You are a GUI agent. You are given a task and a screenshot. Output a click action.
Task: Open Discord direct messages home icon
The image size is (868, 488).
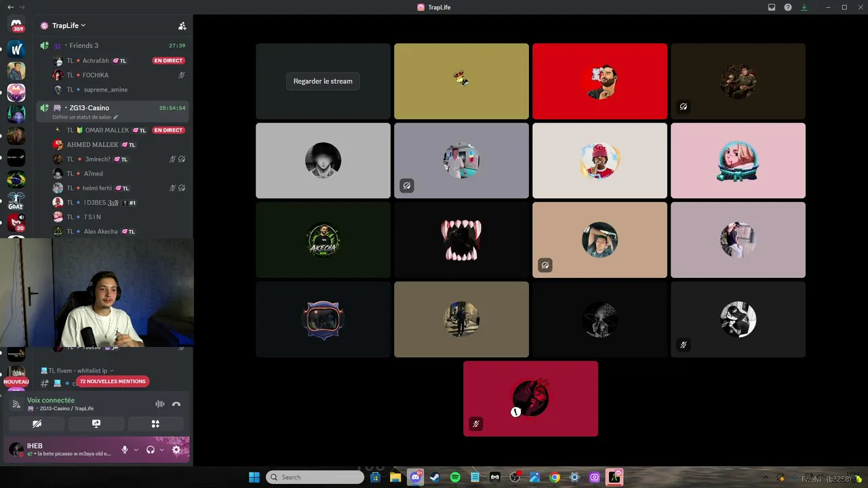pyautogui.click(x=16, y=25)
